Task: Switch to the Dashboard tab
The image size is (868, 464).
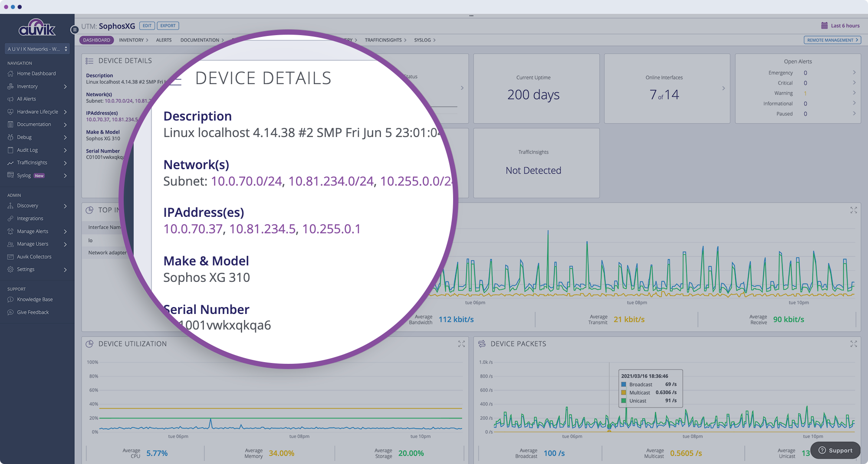Action: pyautogui.click(x=97, y=40)
